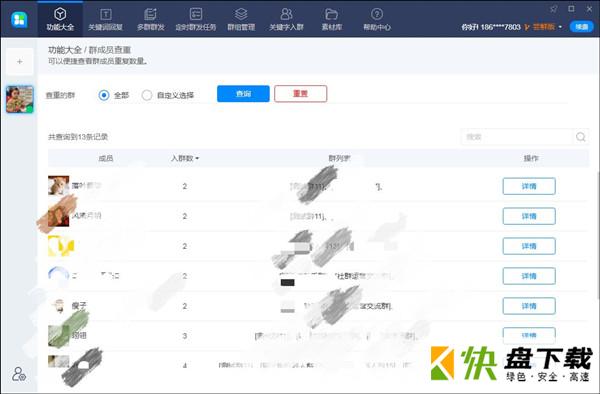Maximize the application window
Screen dimensions: 600x394
coord(571,9)
